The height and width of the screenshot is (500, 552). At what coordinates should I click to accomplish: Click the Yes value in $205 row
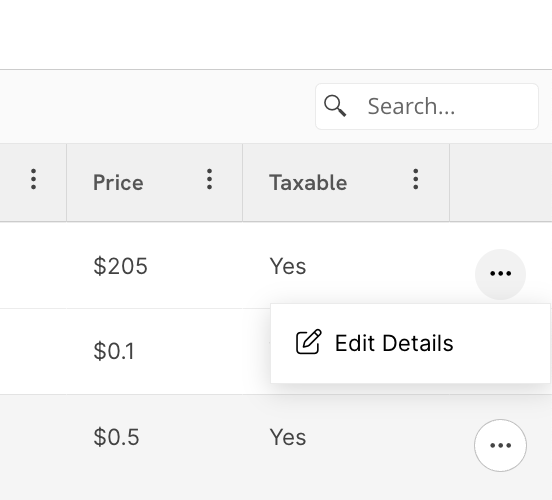(288, 266)
